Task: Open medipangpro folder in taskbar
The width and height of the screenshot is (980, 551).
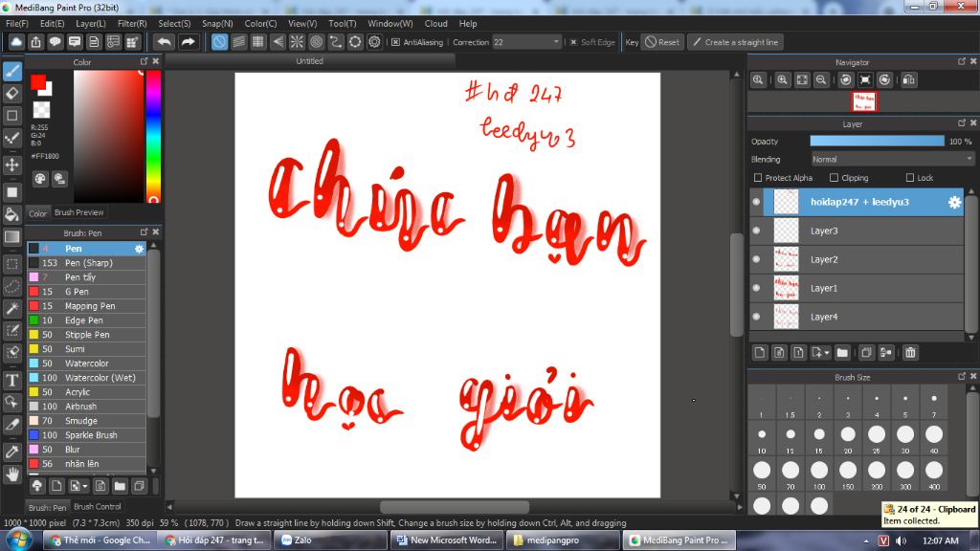Action: [561, 540]
